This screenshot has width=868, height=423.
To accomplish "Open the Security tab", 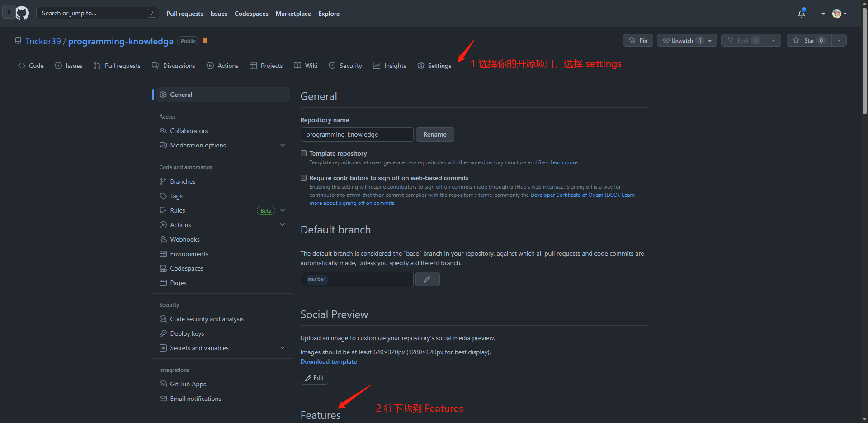I will pos(345,66).
